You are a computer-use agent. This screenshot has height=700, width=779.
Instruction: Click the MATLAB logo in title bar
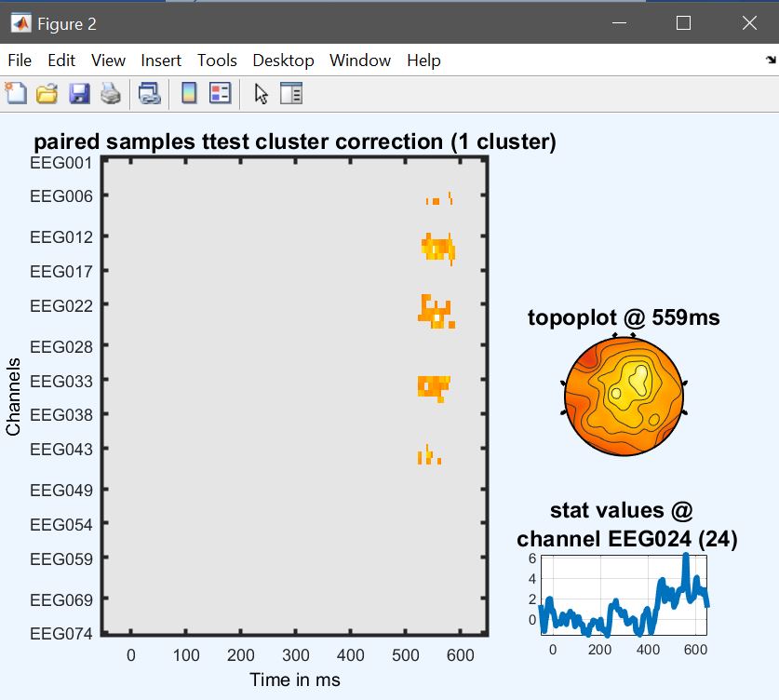tap(20, 23)
